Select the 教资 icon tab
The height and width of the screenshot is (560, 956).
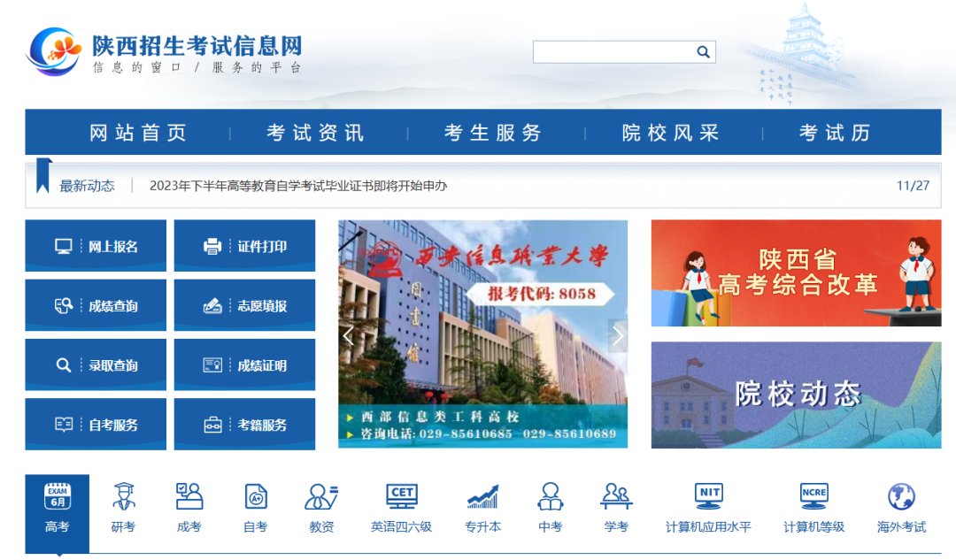[x=321, y=508]
